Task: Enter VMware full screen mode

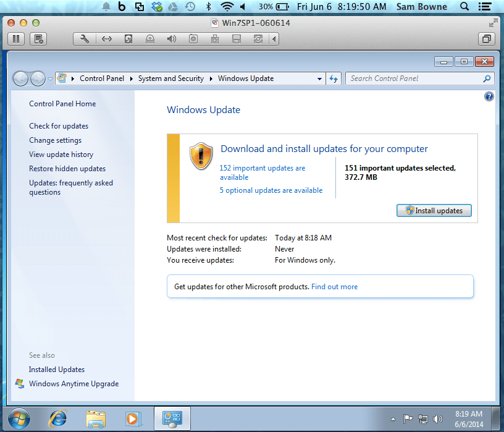Action: click(493, 23)
